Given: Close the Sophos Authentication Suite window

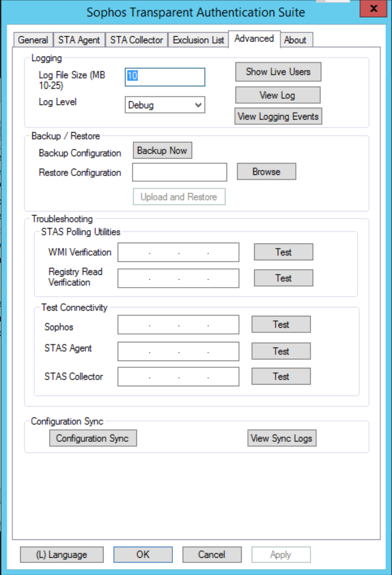Looking at the screenshot, I should (x=374, y=8).
